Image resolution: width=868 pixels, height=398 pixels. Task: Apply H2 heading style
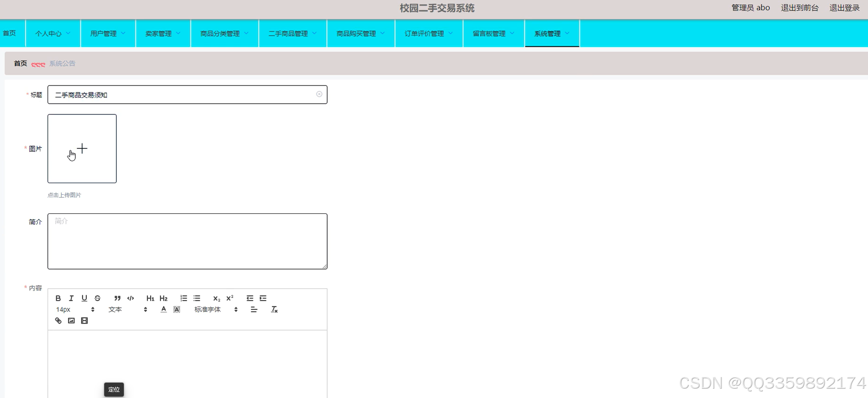(163, 298)
